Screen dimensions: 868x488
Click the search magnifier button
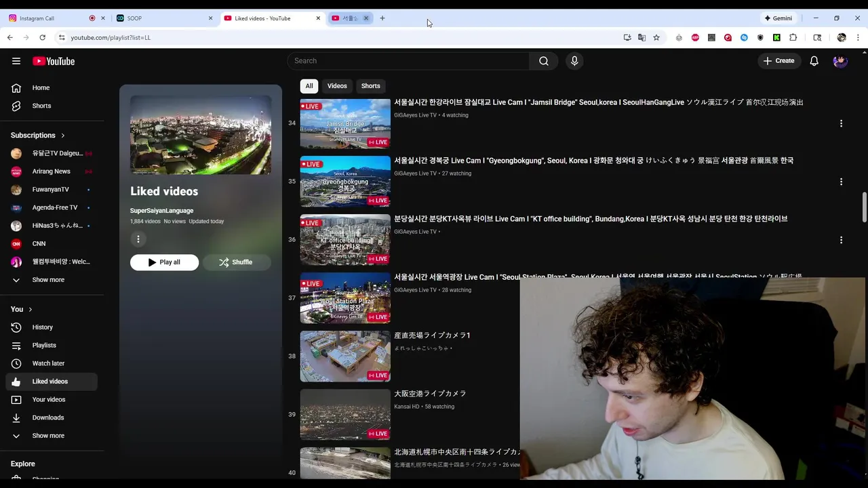544,61
